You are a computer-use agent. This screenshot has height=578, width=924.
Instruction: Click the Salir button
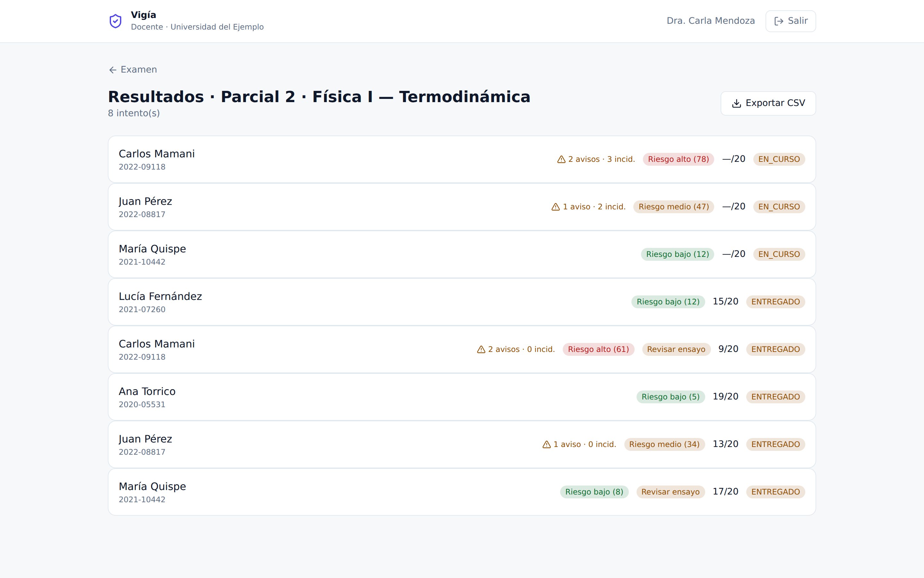pyautogui.click(x=790, y=21)
